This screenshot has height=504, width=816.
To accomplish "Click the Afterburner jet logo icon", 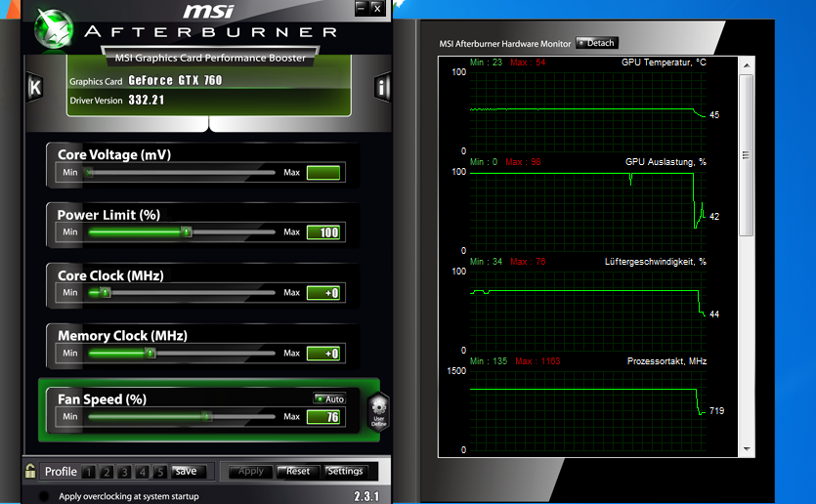I will [x=54, y=29].
